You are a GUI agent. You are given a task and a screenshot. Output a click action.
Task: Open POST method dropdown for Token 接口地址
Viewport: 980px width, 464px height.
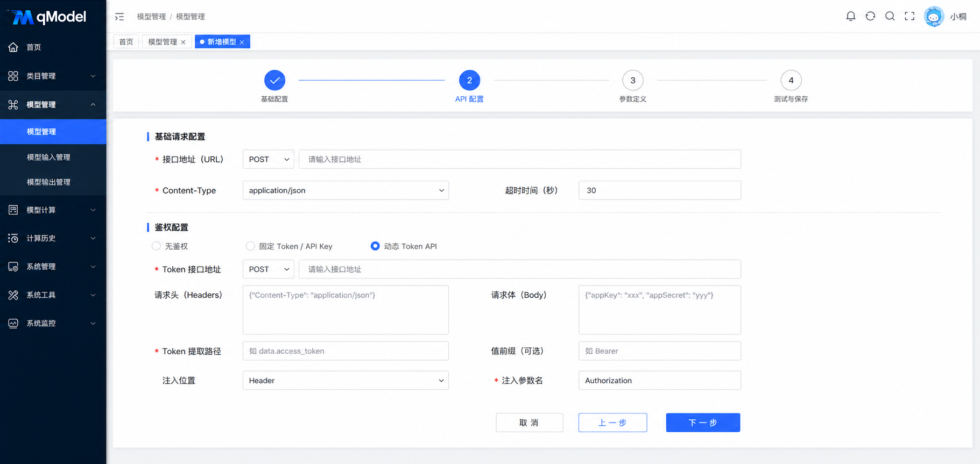pos(269,269)
